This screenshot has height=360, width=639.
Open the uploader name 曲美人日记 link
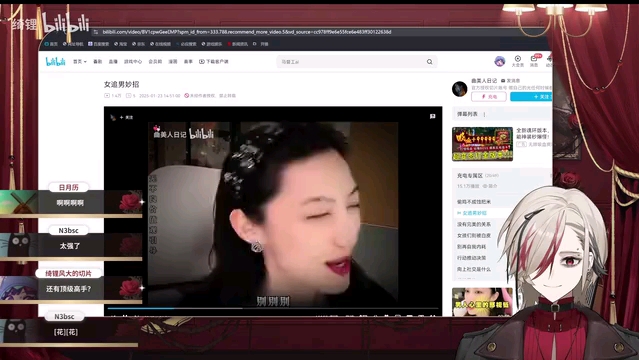point(484,81)
